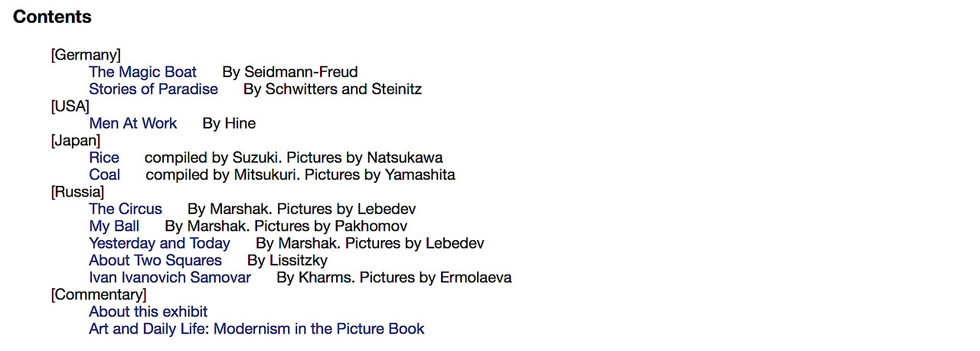The image size is (980, 351).
Task: Click the [Russia] section label
Action: 77,193
